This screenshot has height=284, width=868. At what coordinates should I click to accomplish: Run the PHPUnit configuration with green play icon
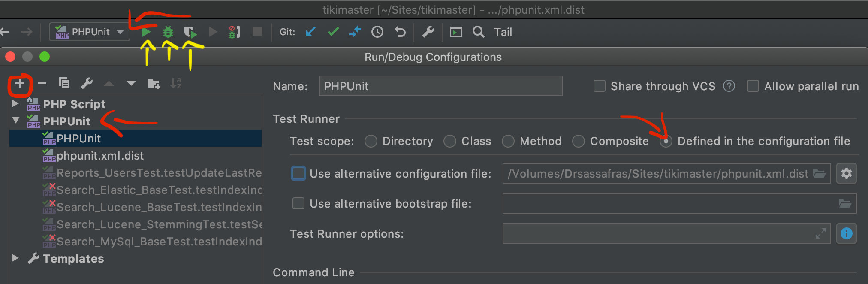pos(146,32)
